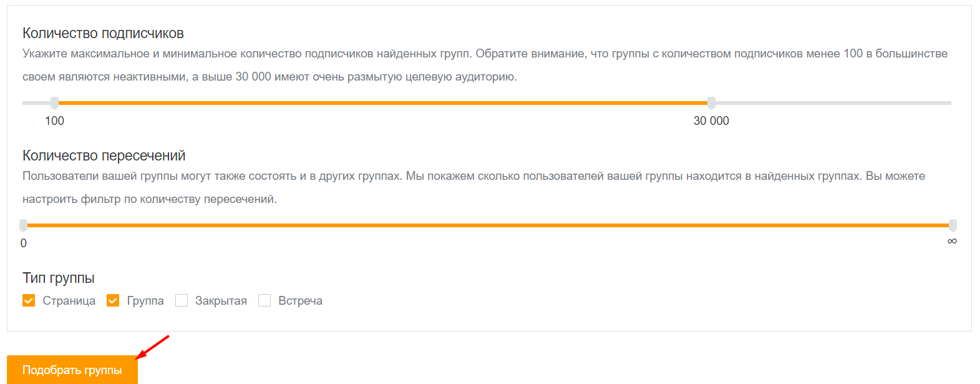Click the Закрытая label text

221,301
